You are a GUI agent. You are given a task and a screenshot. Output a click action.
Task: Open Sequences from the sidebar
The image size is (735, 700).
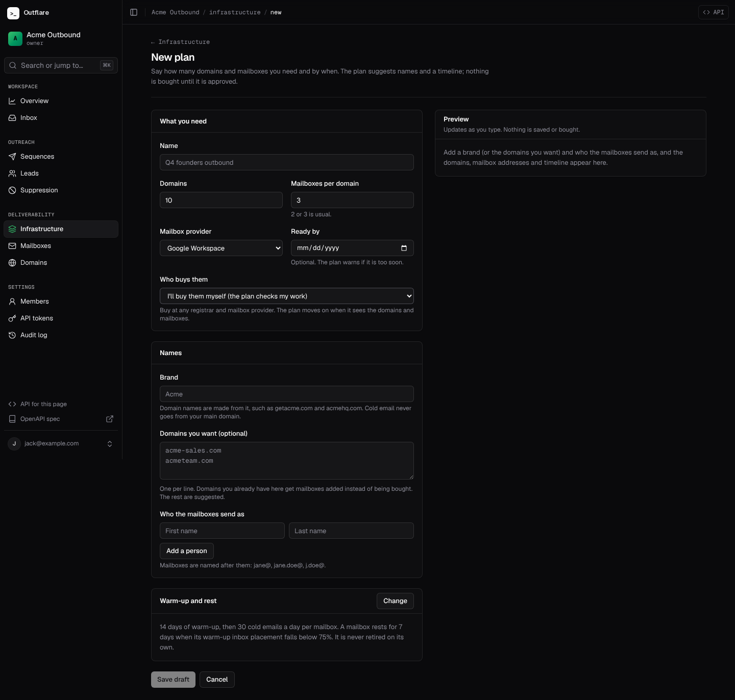pos(61,157)
